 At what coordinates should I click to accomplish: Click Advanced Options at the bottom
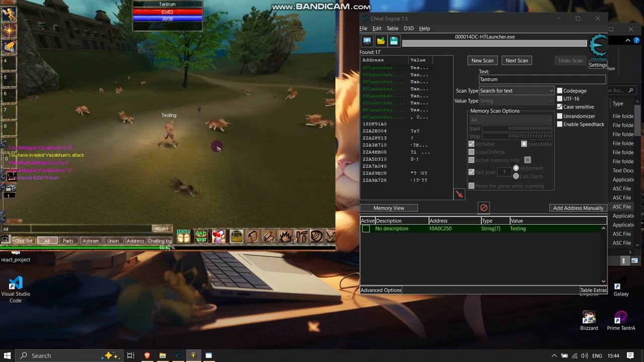click(x=381, y=290)
